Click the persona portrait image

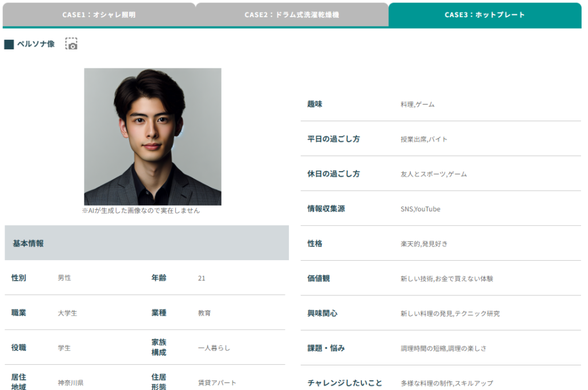(x=153, y=137)
